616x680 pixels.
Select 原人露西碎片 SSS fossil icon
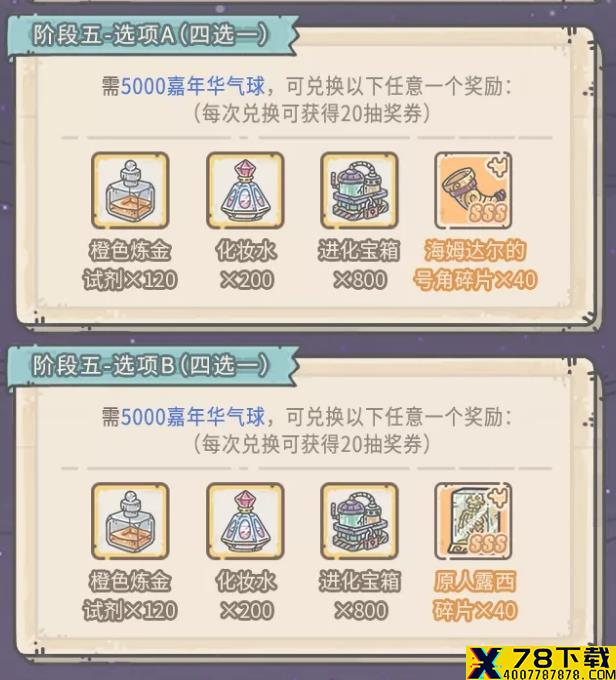tap(474, 521)
